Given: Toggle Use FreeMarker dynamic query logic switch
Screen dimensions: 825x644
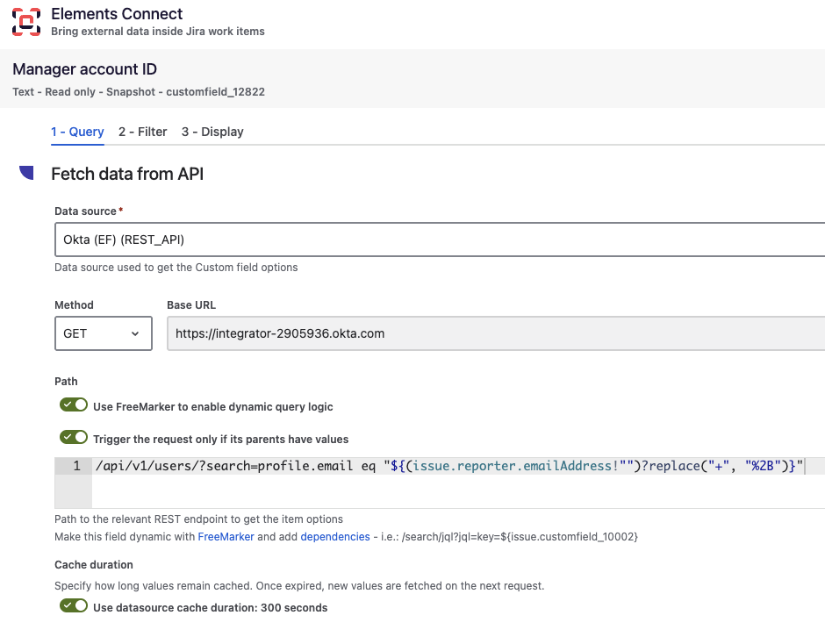Looking at the screenshot, I should coord(74,405).
